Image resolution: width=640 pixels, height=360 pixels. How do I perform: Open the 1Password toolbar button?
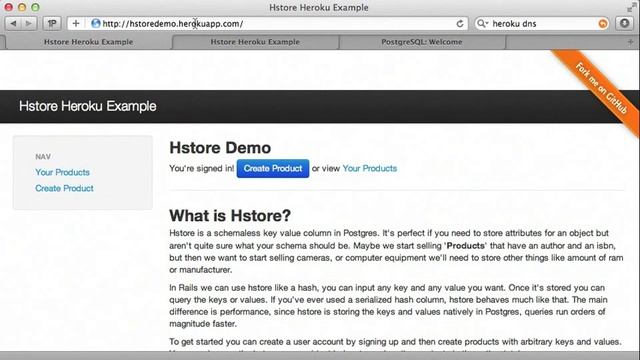[52, 24]
